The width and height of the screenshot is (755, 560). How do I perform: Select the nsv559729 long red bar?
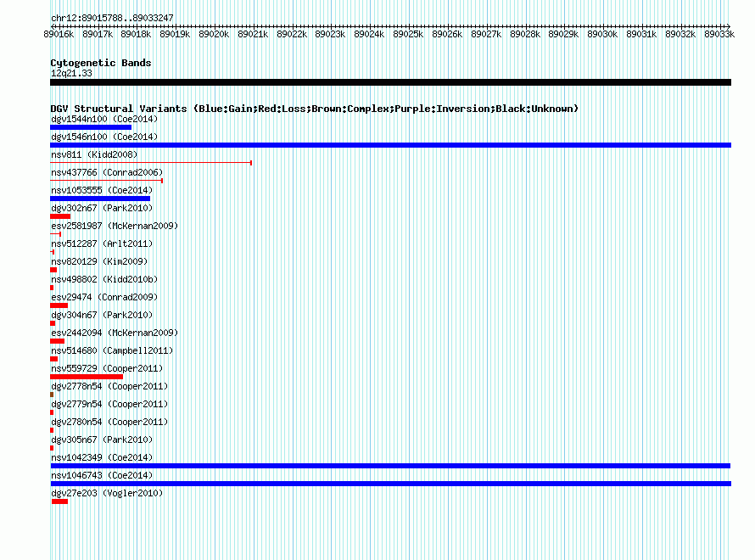click(87, 377)
